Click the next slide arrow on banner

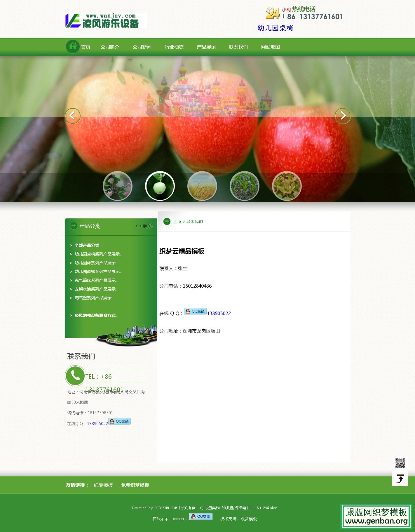pos(342,116)
